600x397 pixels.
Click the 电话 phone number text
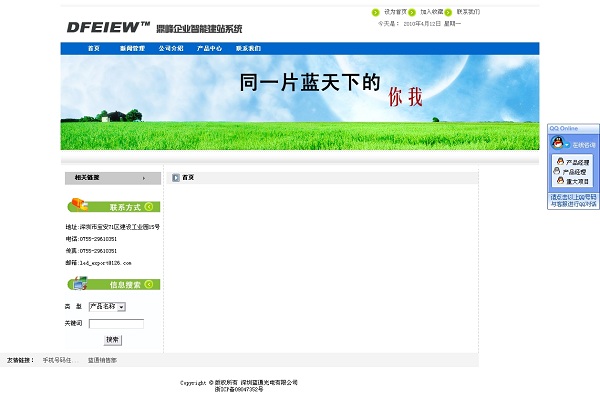click(x=91, y=239)
